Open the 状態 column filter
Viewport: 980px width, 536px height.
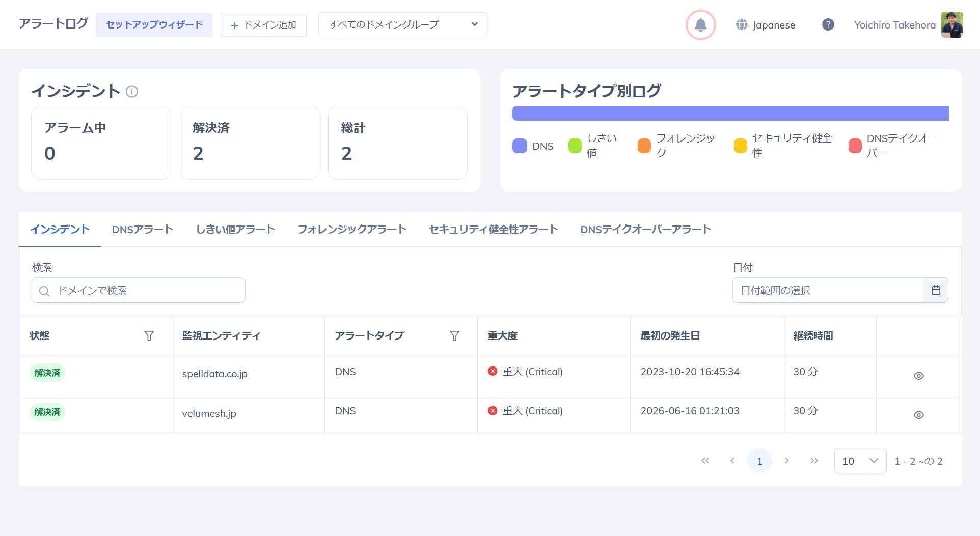[x=149, y=336]
